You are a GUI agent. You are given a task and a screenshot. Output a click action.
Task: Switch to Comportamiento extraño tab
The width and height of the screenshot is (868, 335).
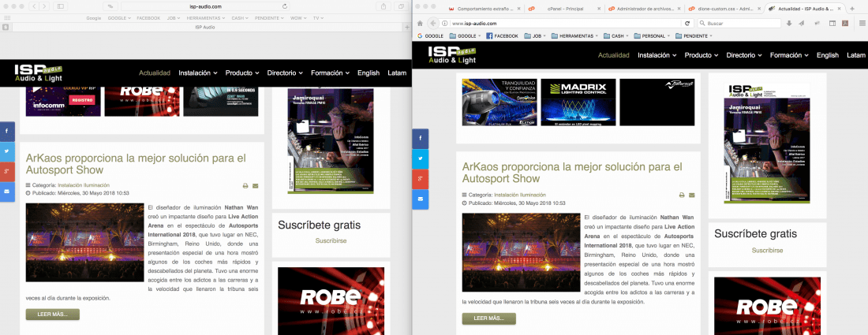click(x=485, y=9)
